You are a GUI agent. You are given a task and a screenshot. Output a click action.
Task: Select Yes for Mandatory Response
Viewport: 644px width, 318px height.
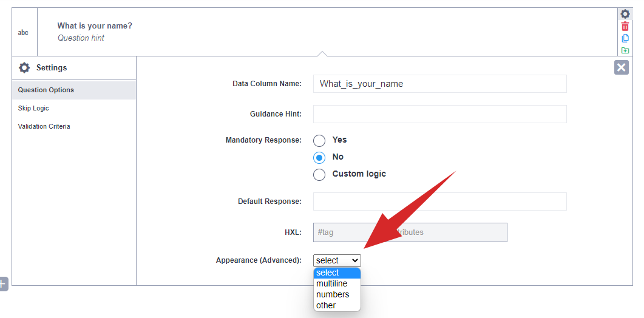[319, 140]
